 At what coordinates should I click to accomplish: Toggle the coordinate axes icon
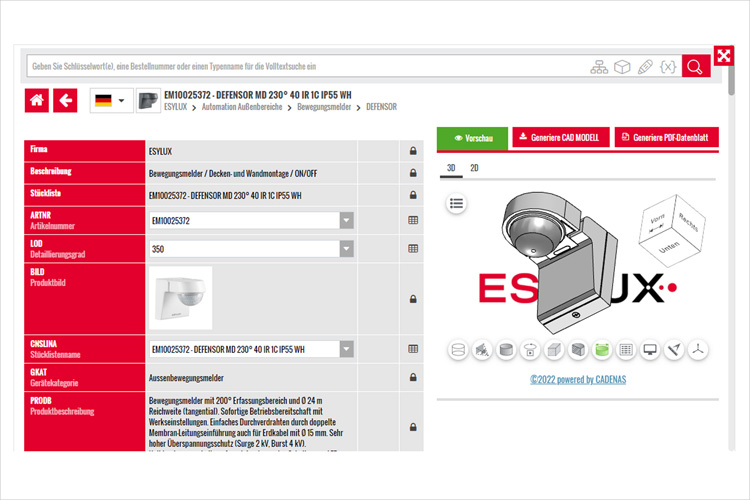tap(698, 350)
